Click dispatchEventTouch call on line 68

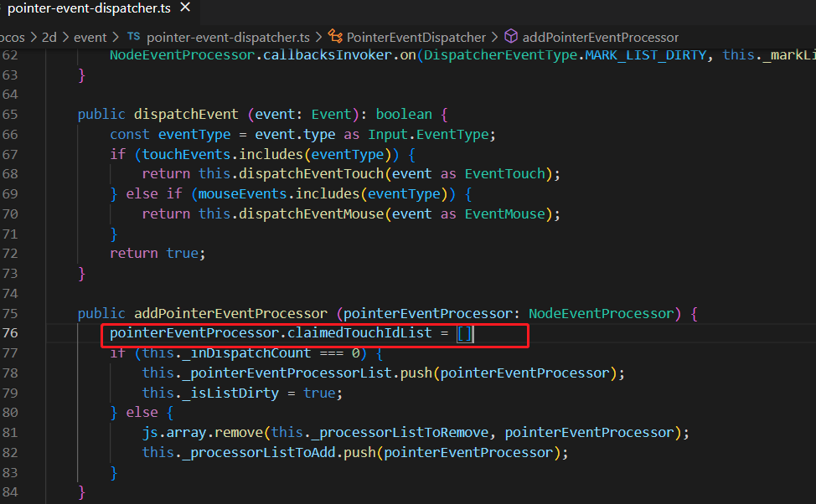pyautogui.click(x=311, y=174)
